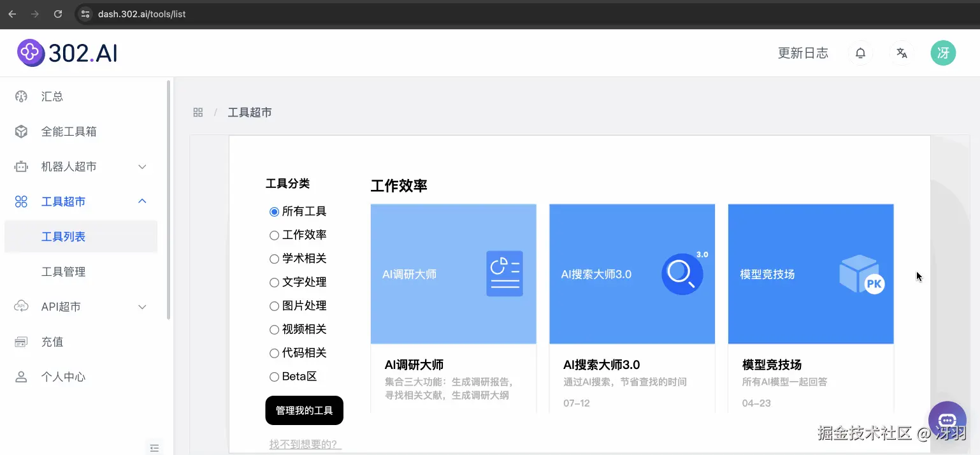Open 工具列表 submenu item
Image resolution: width=980 pixels, height=455 pixels.
(x=81, y=236)
